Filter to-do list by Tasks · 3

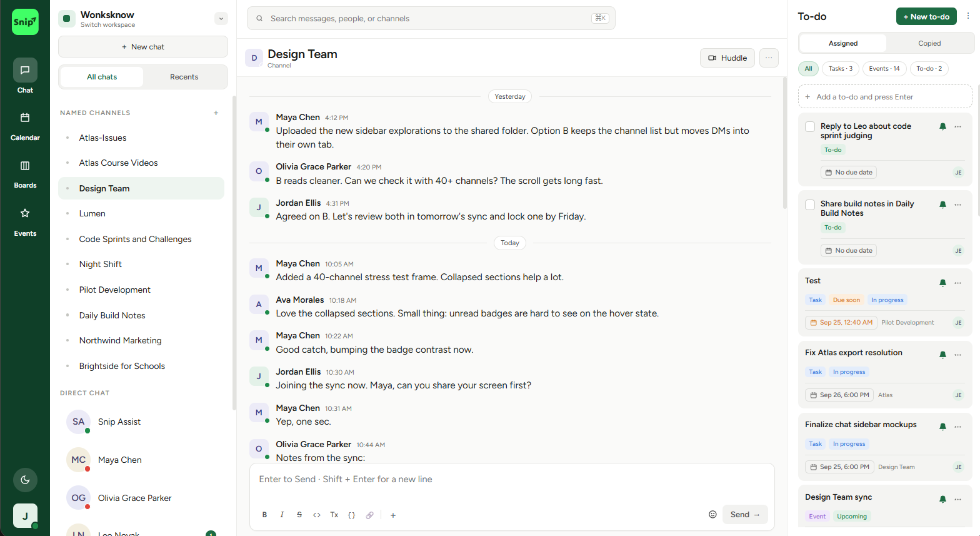[x=841, y=69]
